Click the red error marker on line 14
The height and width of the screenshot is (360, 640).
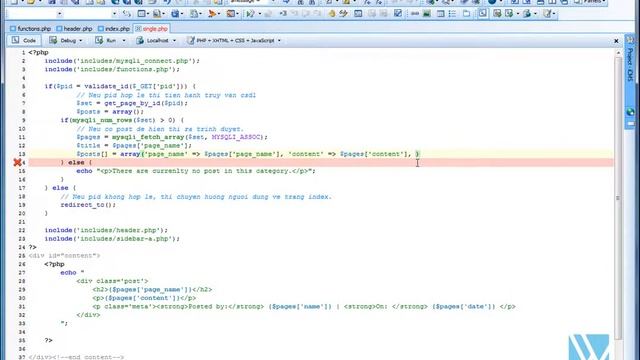(17, 162)
